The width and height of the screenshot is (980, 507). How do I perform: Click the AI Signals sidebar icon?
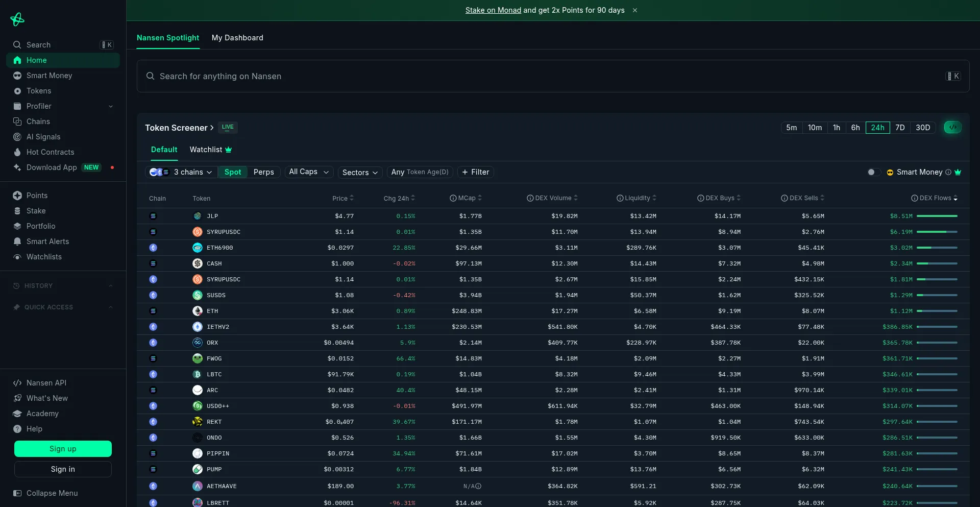(17, 137)
